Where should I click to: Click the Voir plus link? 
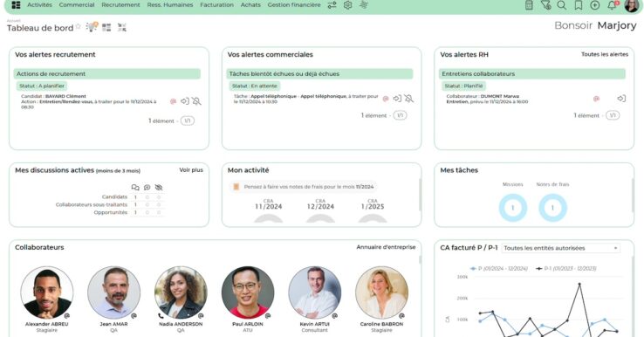tap(191, 169)
